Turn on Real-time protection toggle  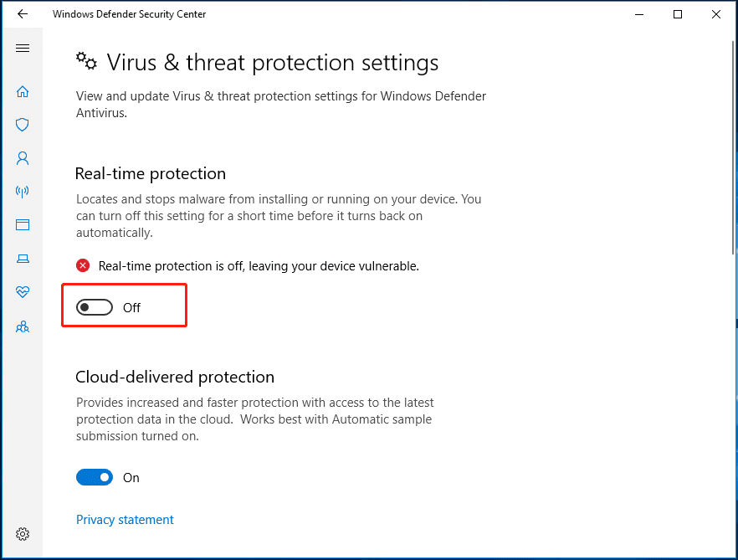coord(94,307)
